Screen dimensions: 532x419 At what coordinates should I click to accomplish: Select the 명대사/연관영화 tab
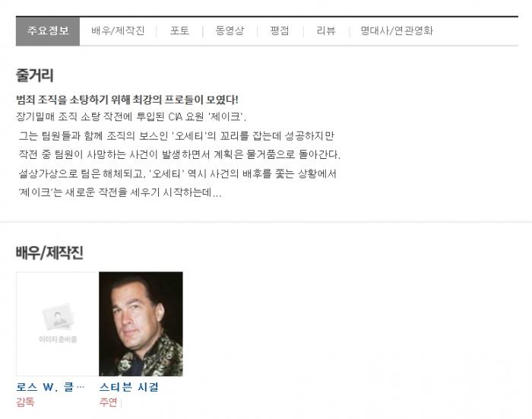tap(397, 31)
